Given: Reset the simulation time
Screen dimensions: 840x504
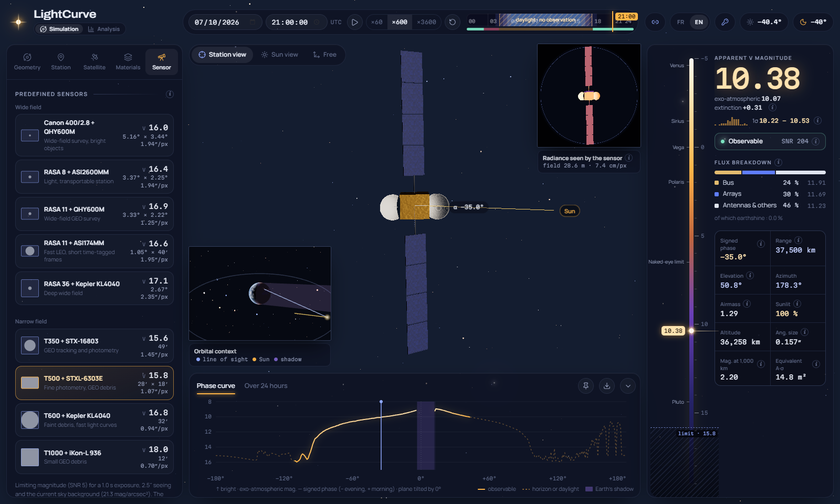Looking at the screenshot, I should coord(453,22).
